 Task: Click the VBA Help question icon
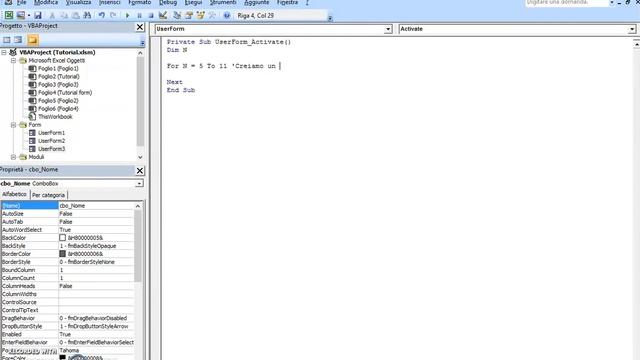point(227,16)
